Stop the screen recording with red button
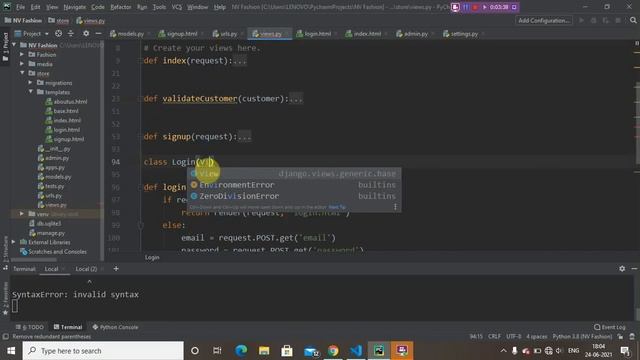This screenshot has width=640, height=360. pos(475,7)
